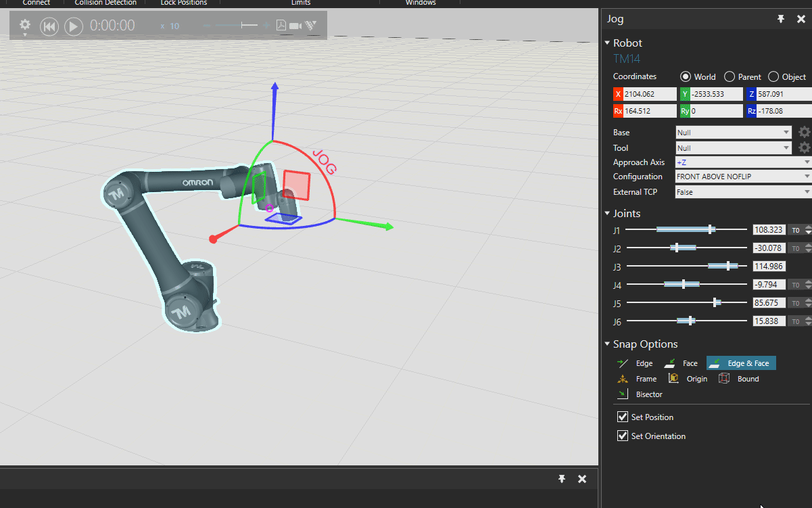Select World coordinates radio button
Viewport: 812px width, 508px height.
[686, 76]
